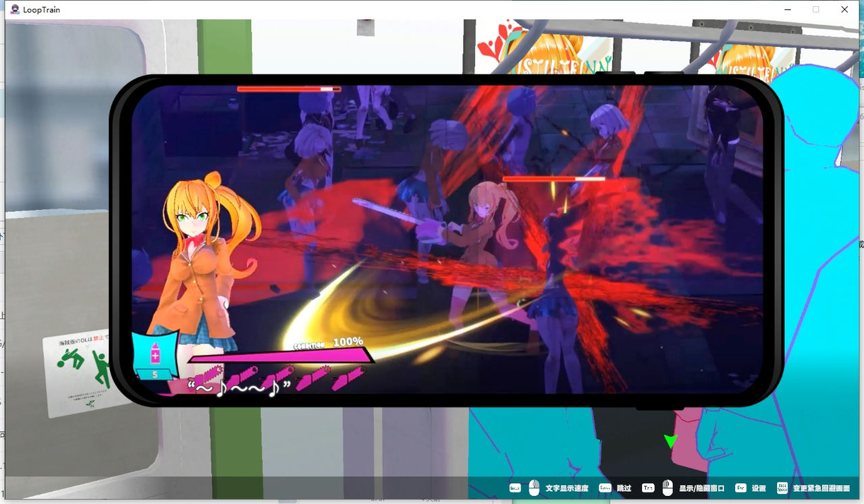Click the first pink chainsaw icon
This screenshot has height=504, width=864.
pyautogui.click(x=207, y=374)
